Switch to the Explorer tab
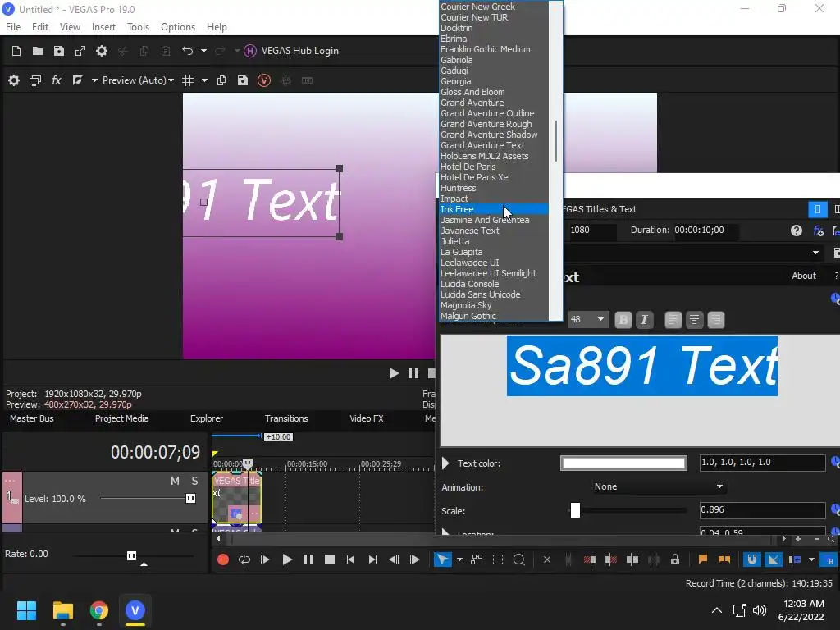 (206, 419)
